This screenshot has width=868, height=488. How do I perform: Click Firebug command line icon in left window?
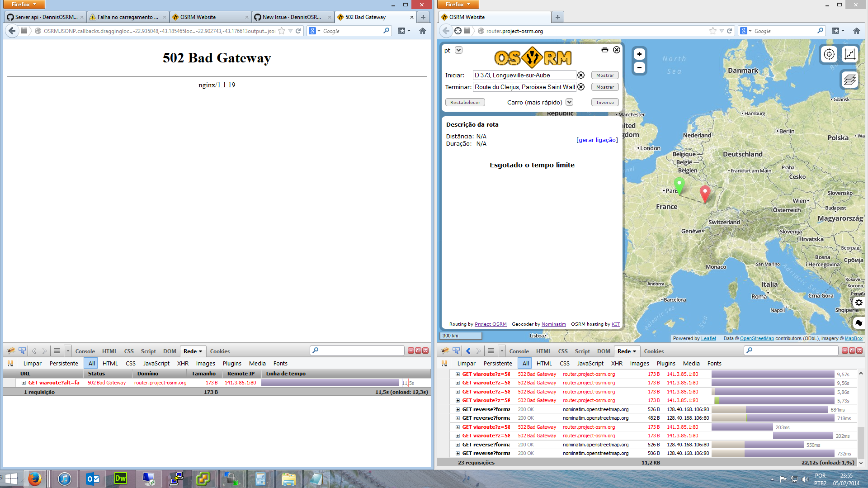57,351
